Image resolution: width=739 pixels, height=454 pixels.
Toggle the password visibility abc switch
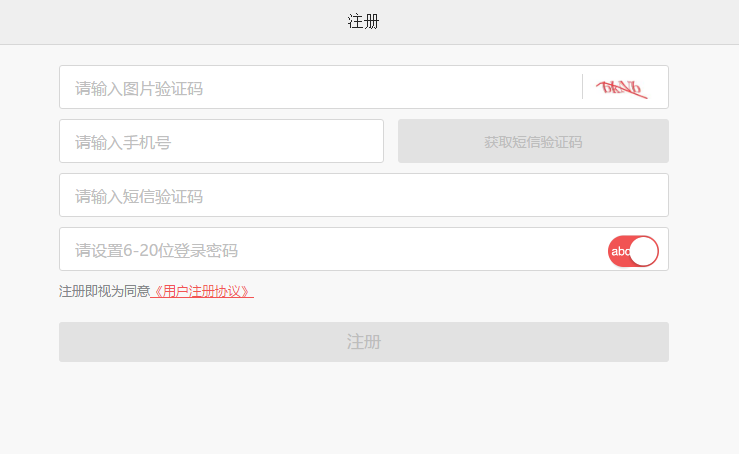coord(633,251)
